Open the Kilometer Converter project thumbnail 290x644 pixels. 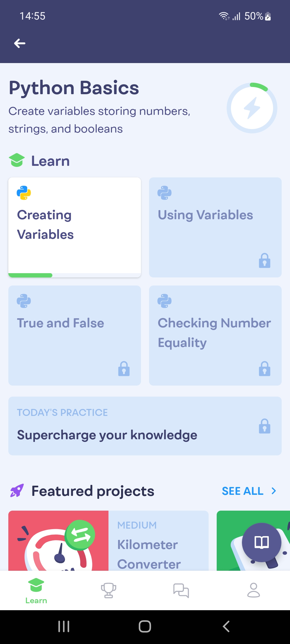[x=58, y=541]
